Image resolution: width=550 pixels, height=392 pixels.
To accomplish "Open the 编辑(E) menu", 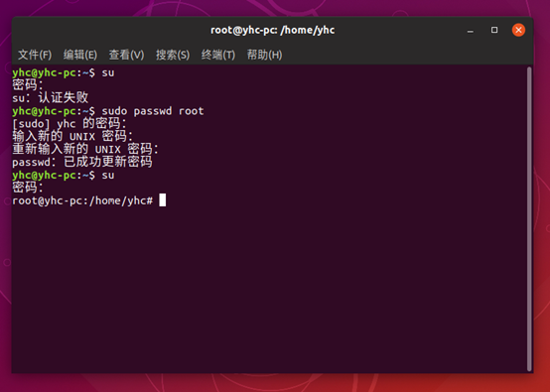I will pos(80,55).
